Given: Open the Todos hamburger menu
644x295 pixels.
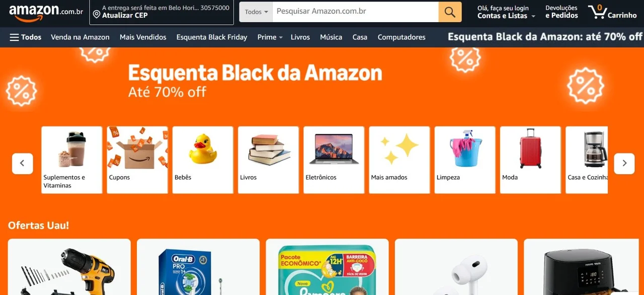Looking at the screenshot, I should tap(26, 37).
